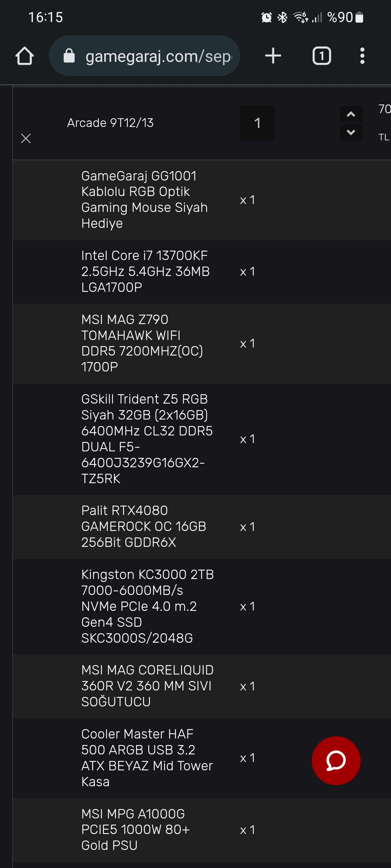Screen dimensions: 391x868
Task: Open the GSkill Trident Z5 RGB entry
Action: coord(147,439)
